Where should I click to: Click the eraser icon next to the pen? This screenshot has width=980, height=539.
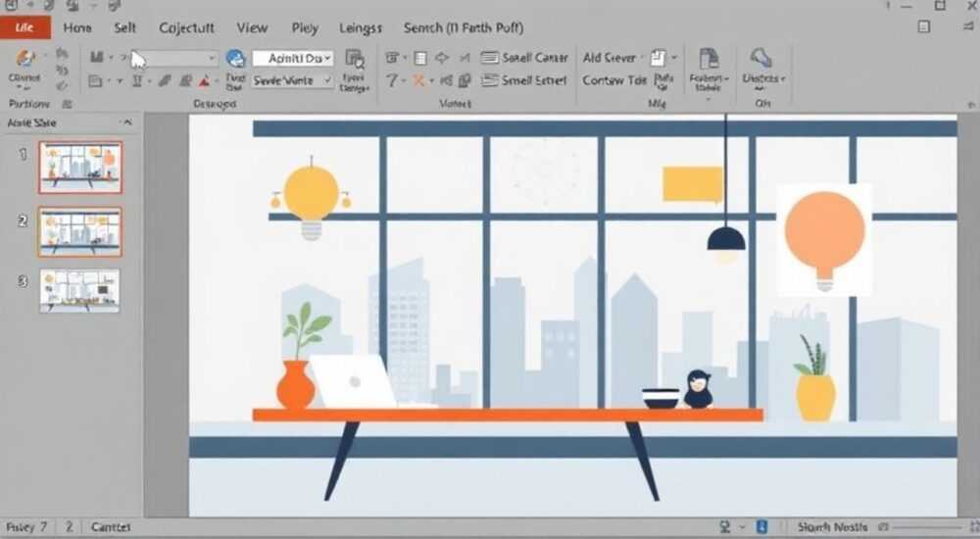tap(185, 81)
